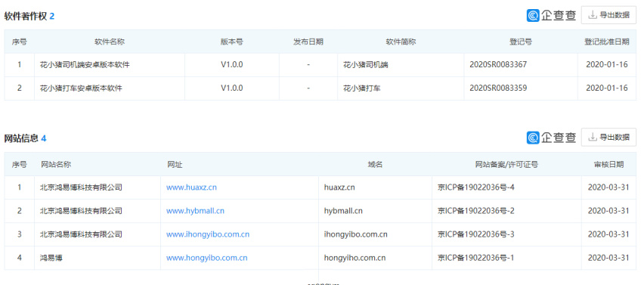Select the 花小猪打车安卓版本软件 software name

click(81, 88)
